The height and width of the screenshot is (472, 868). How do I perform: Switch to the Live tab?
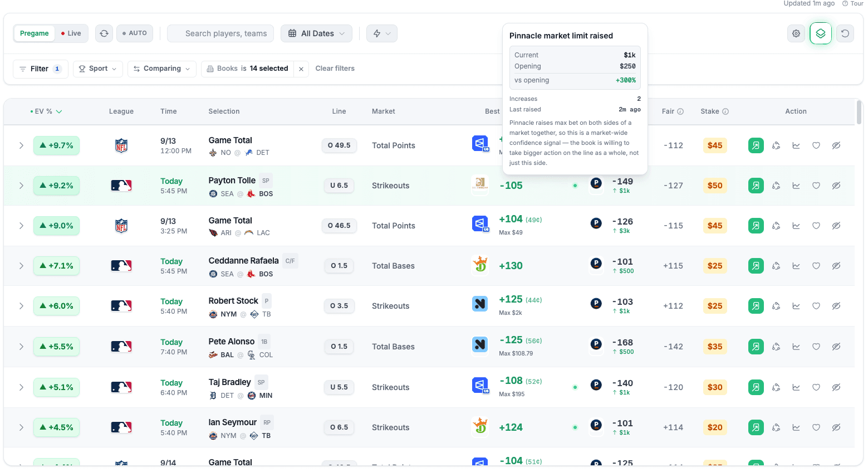[x=71, y=33]
